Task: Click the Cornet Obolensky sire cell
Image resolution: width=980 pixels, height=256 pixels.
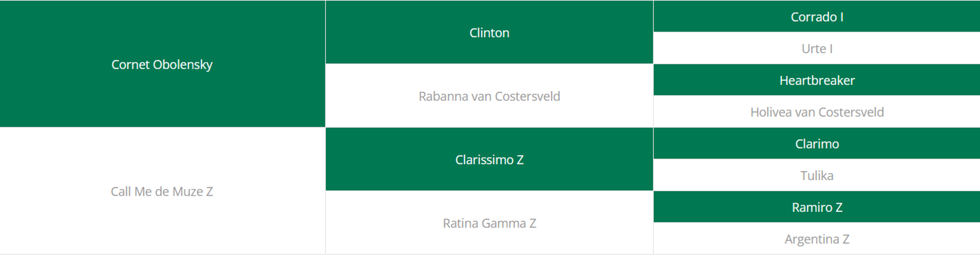Action: click(162, 64)
